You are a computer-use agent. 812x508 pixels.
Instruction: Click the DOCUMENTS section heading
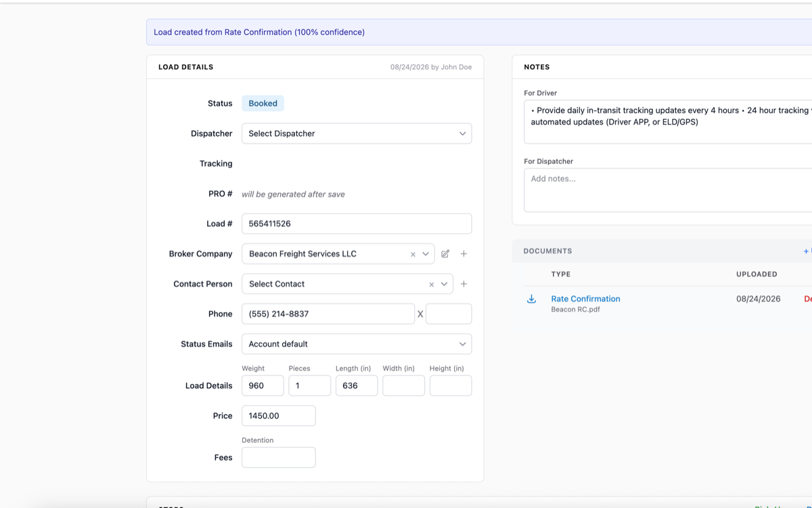pyautogui.click(x=547, y=251)
